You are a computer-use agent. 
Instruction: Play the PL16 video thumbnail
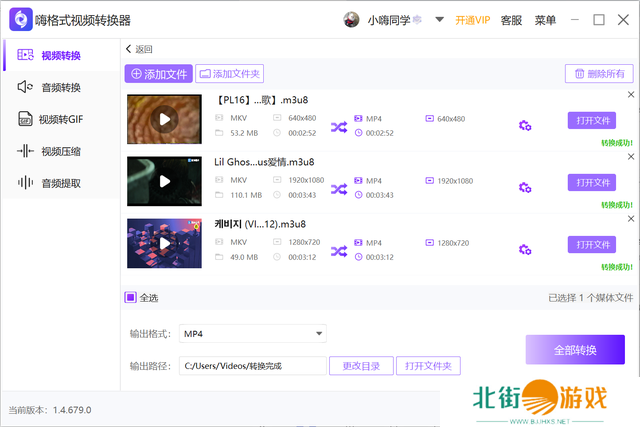[164, 120]
